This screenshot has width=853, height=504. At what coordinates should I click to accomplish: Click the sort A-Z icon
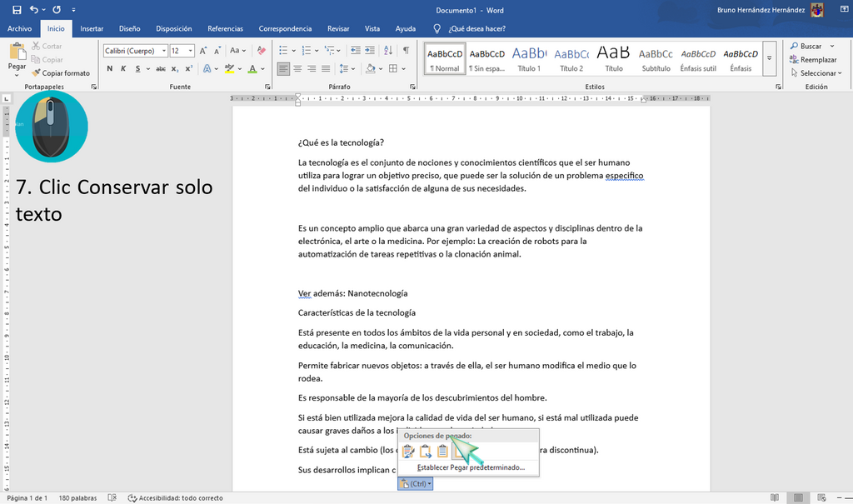388,51
